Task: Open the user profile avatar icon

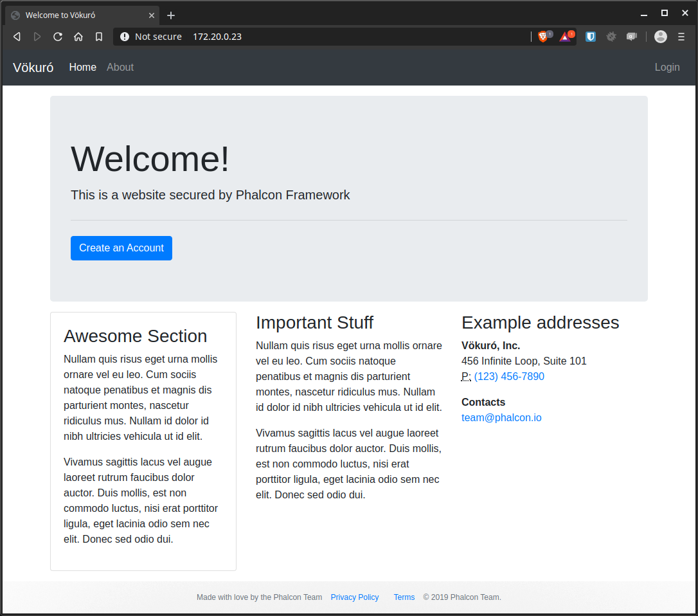Action: coord(661,37)
